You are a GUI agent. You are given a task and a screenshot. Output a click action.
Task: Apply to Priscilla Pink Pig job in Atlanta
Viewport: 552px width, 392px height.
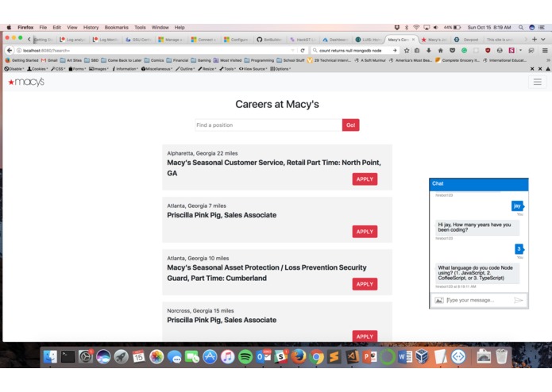click(x=365, y=232)
